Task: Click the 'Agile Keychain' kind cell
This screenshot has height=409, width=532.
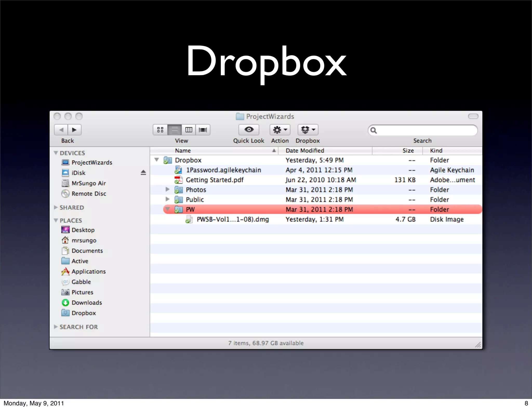Action: (x=452, y=170)
